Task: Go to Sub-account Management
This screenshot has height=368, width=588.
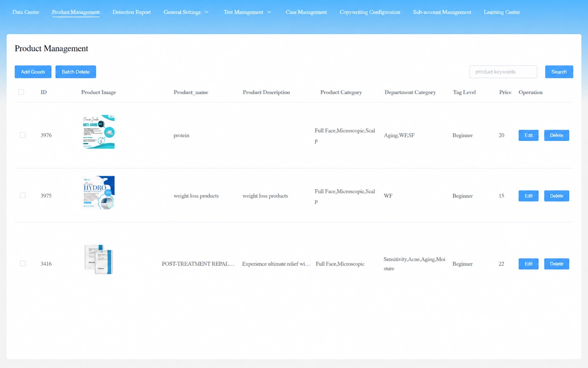Action: point(442,12)
